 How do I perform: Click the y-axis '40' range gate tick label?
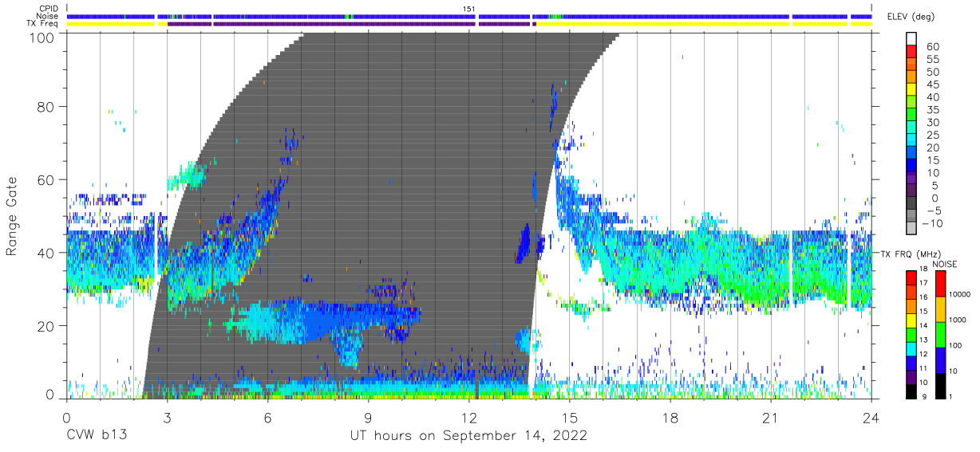pyautogui.click(x=46, y=253)
